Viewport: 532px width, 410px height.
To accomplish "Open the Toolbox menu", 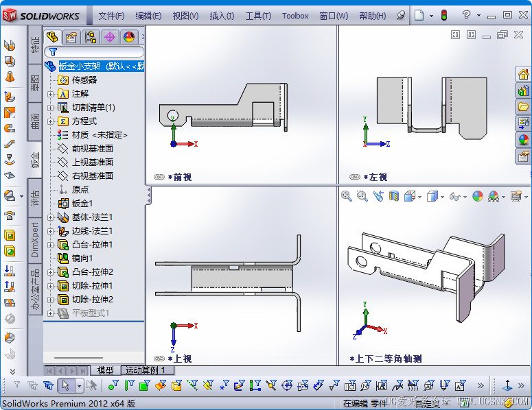I will 295,16.
